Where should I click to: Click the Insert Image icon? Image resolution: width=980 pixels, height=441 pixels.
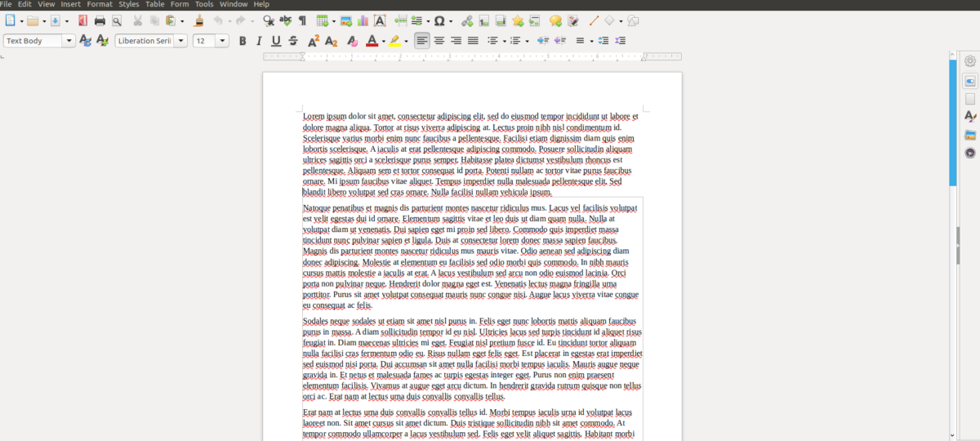click(346, 21)
